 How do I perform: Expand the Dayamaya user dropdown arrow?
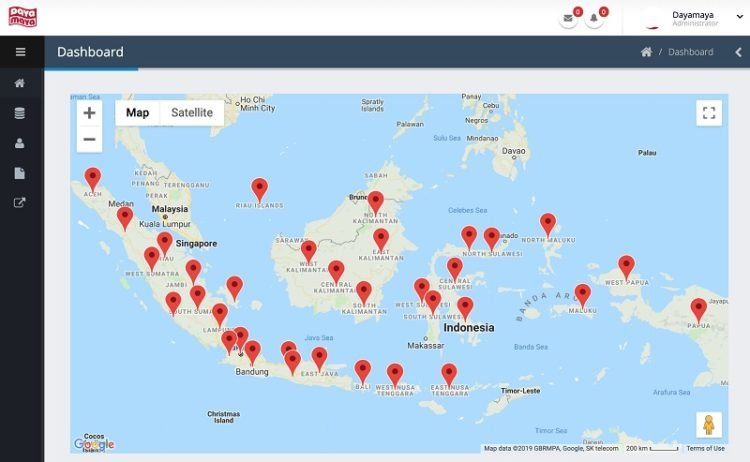click(x=739, y=16)
